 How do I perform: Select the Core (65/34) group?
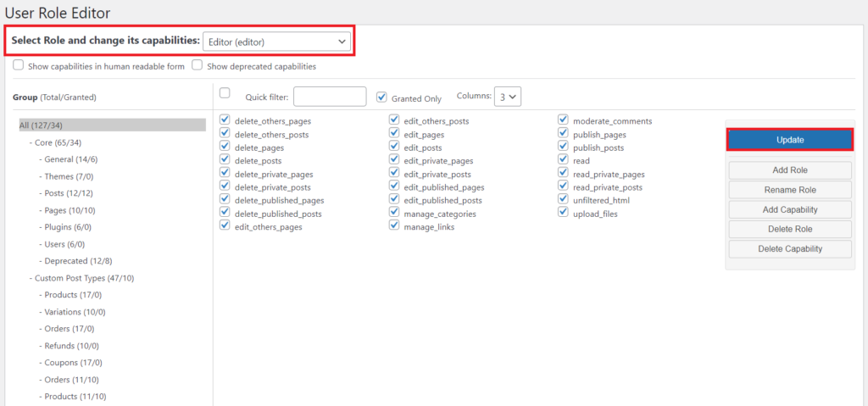coord(58,142)
